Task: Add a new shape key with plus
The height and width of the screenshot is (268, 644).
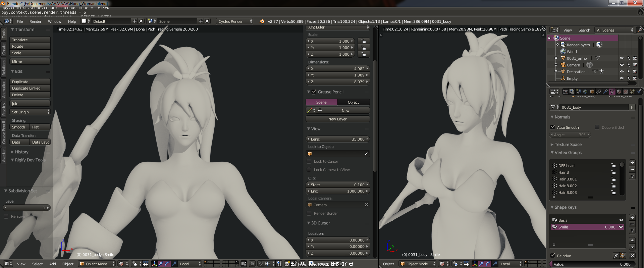Action: click(632, 217)
